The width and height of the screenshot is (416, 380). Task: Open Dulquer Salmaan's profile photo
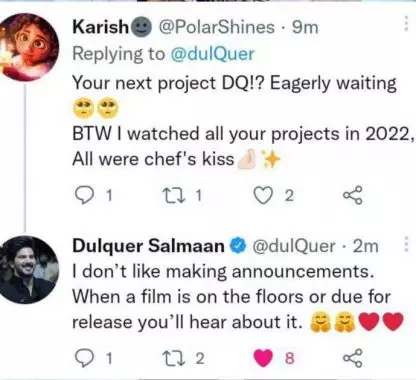29,269
